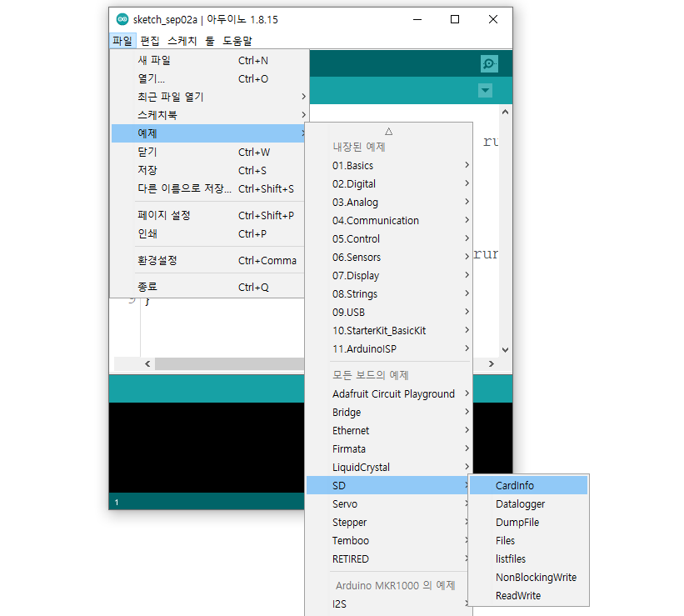Click horizontal scrollbar left arrow

click(147, 363)
